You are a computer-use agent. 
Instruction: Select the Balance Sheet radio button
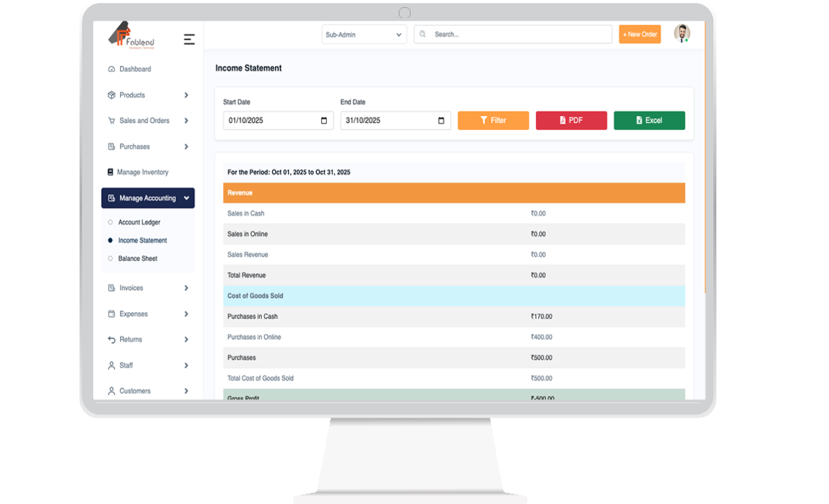(x=110, y=258)
